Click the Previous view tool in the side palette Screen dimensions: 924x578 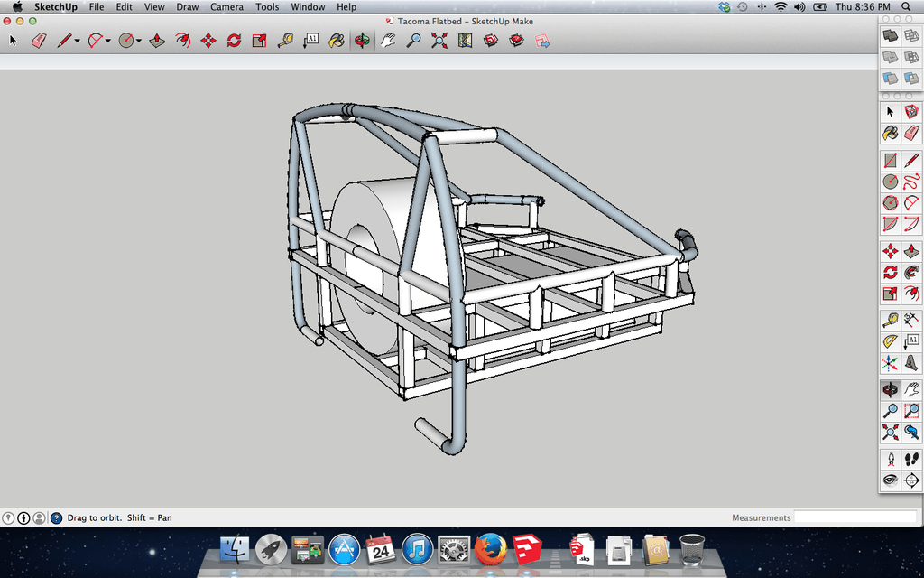[x=911, y=433]
